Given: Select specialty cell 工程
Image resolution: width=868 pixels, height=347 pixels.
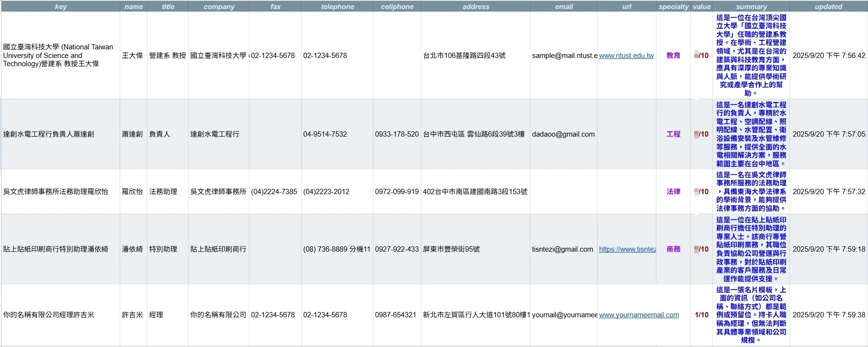Looking at the screenshot, I should [x=673, y=134].
